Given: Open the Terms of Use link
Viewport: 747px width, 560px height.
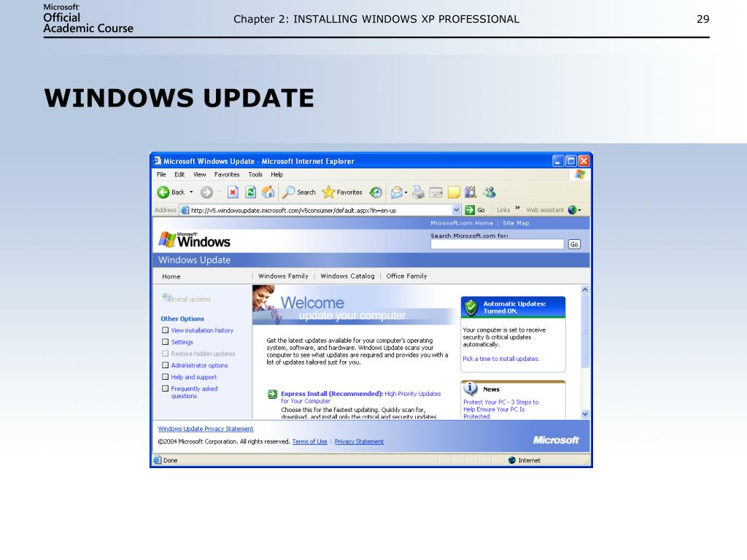Looking at the screenshot, I should 309,442.
